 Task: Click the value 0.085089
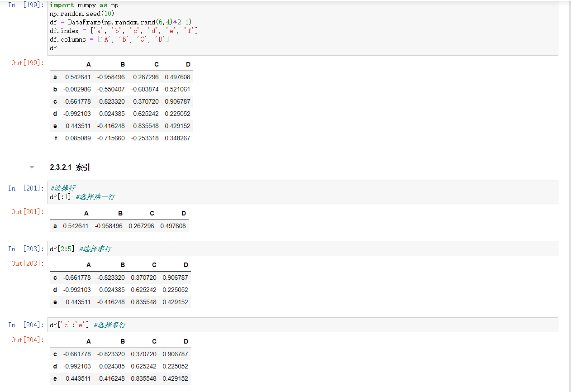click(x=78, y=138)
